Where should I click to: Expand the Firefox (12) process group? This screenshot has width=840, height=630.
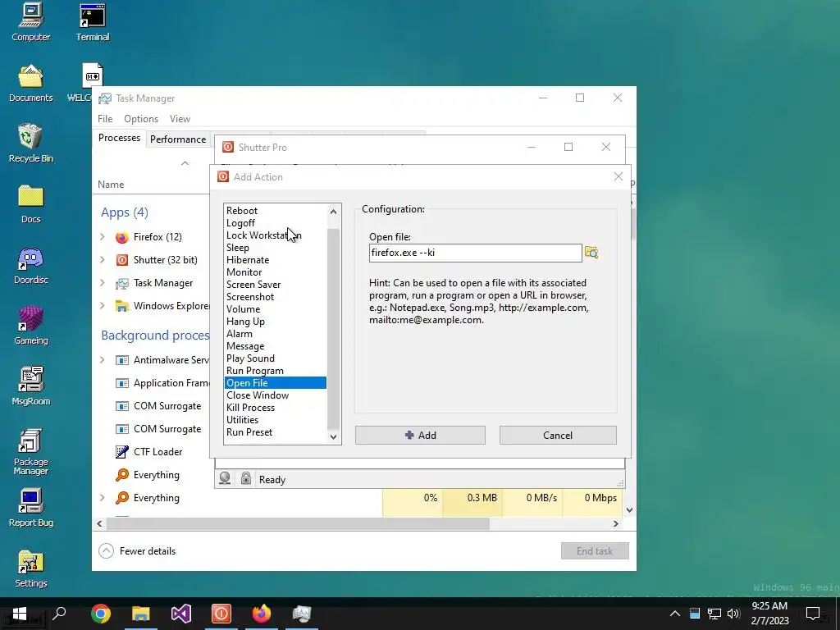coord(103,237)
